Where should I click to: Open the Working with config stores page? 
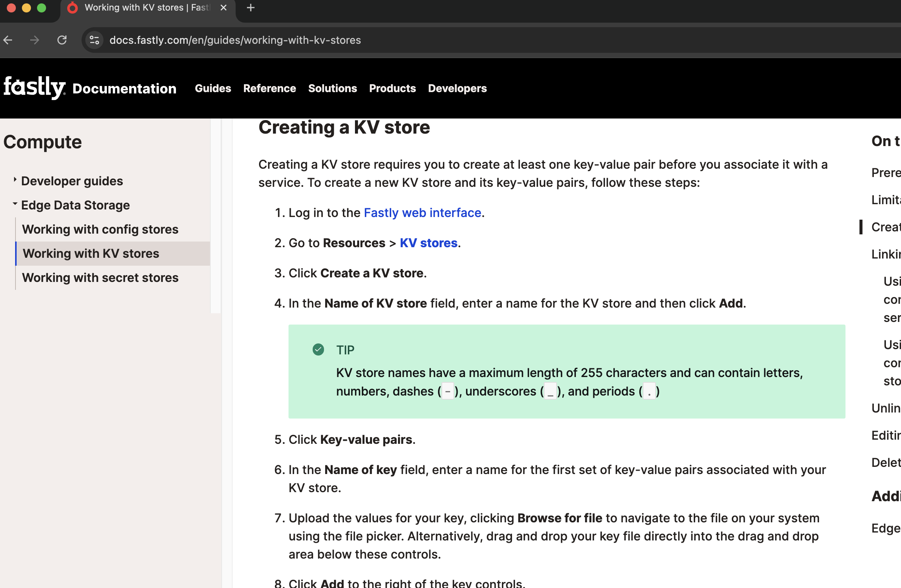click(100, 229)
